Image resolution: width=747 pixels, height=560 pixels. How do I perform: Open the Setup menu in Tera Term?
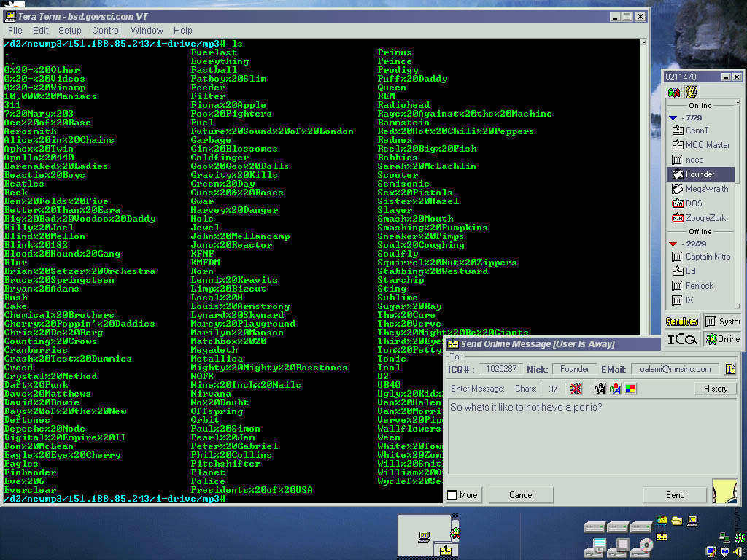tap(69, 31)
